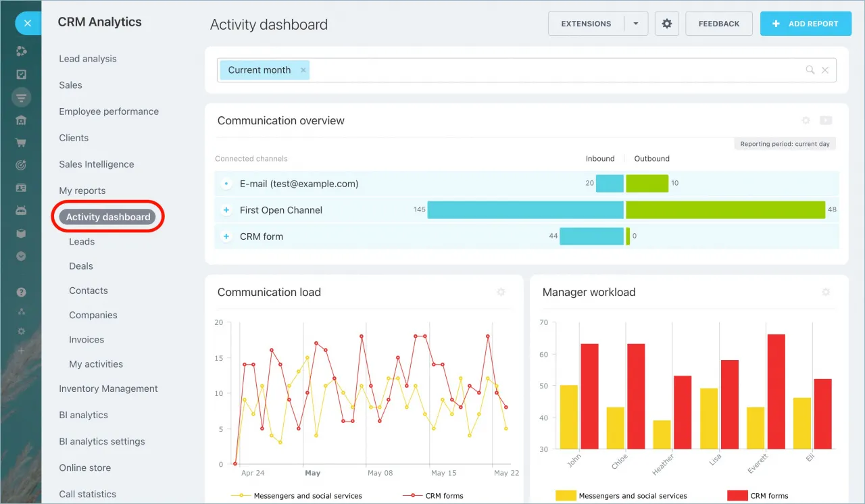Open the Sales section in the sidebar
This screenshot has height=504, width=865.
pyautogui.click(x=70, y=84)
